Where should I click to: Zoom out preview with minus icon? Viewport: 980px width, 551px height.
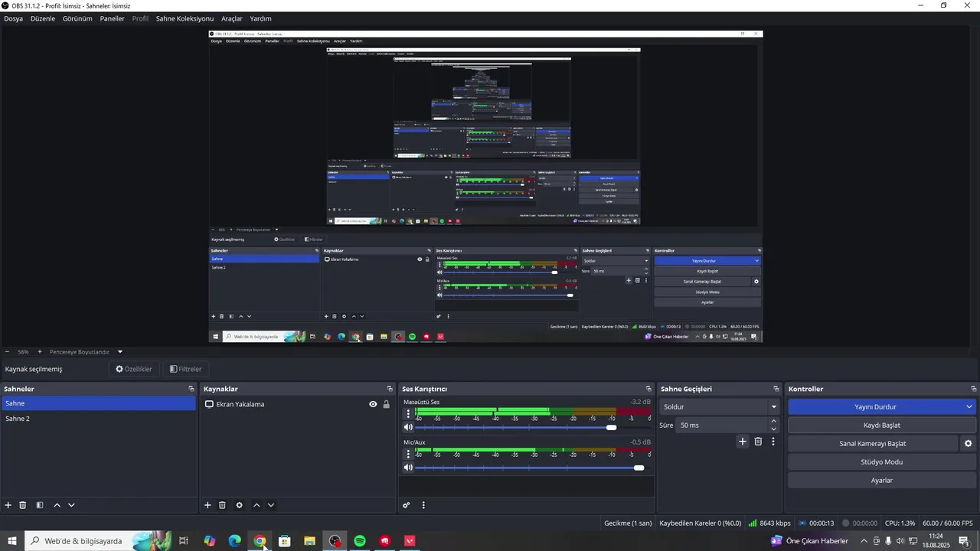pyautogui.click(x=7, y=352)
